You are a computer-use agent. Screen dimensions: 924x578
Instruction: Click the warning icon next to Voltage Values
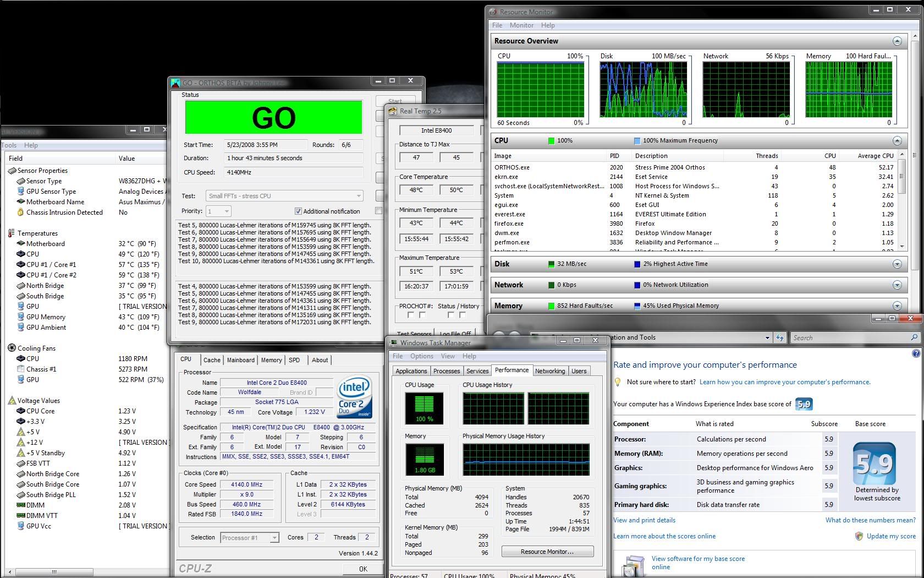click(12, 401)
